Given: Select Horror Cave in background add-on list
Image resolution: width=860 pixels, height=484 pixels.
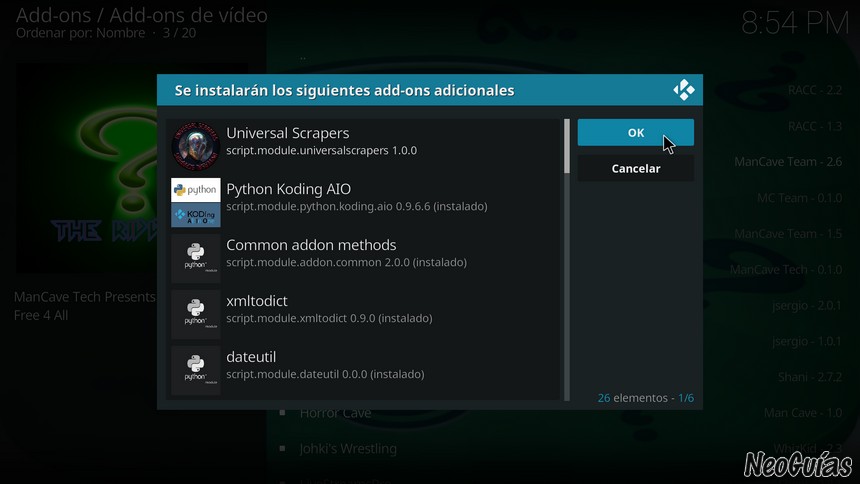Looking at the screenshot, I should click(x=335, y=413).
